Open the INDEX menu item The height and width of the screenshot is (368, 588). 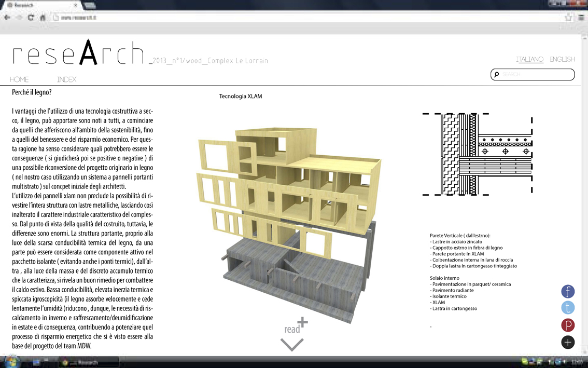click(66, 79)
